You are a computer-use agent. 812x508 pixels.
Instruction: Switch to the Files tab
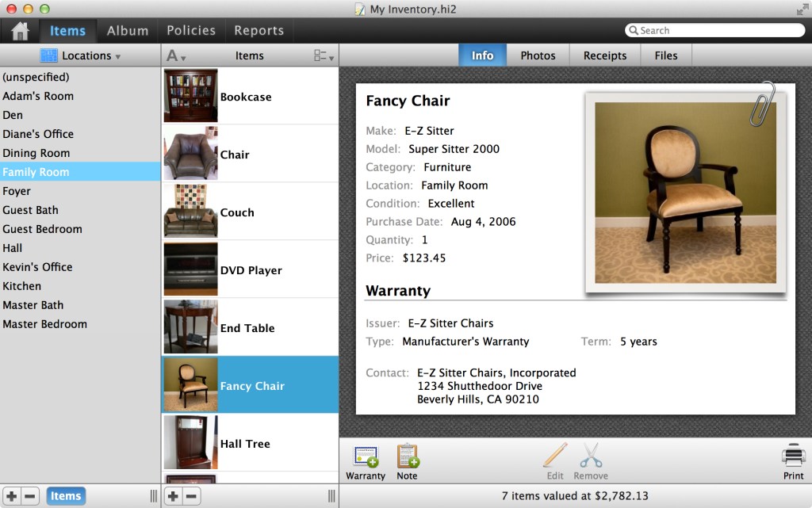(x=666, y=55)
